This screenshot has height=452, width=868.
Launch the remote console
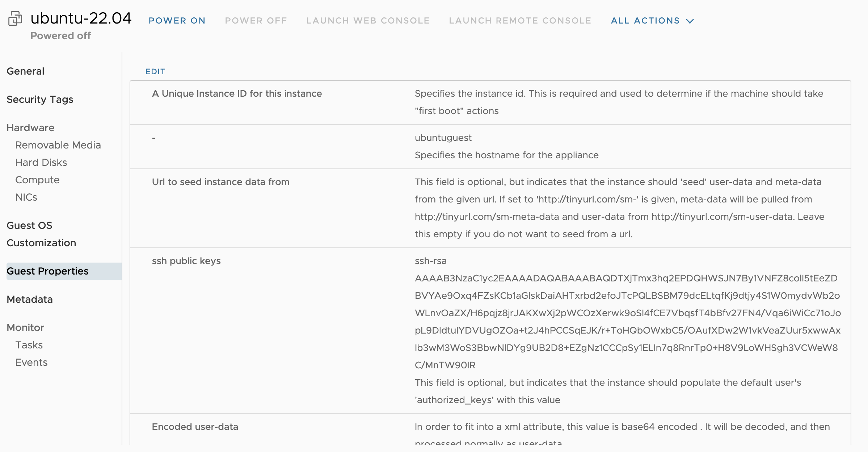520,21
